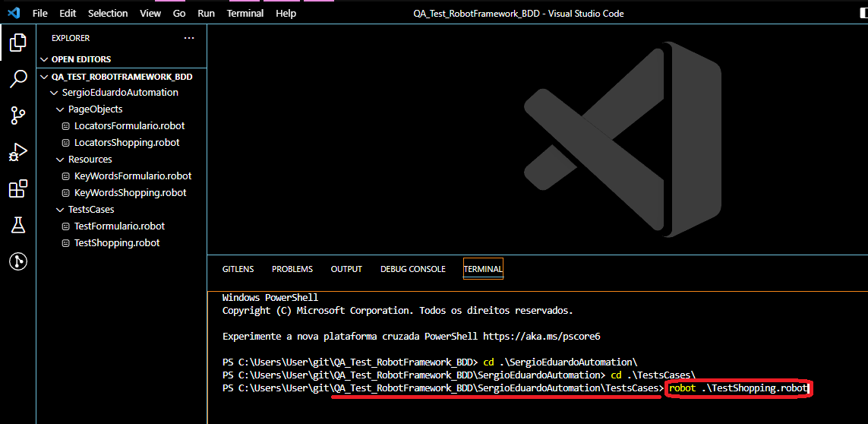
Task: Click the Copyright Microsoft Corporation line
Action: [397, 310]
